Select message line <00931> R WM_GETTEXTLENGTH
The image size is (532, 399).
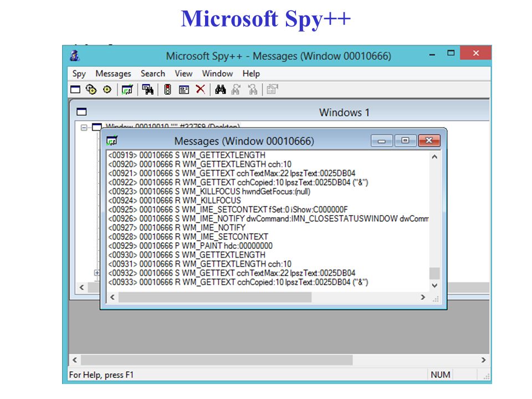pos(199,264)
